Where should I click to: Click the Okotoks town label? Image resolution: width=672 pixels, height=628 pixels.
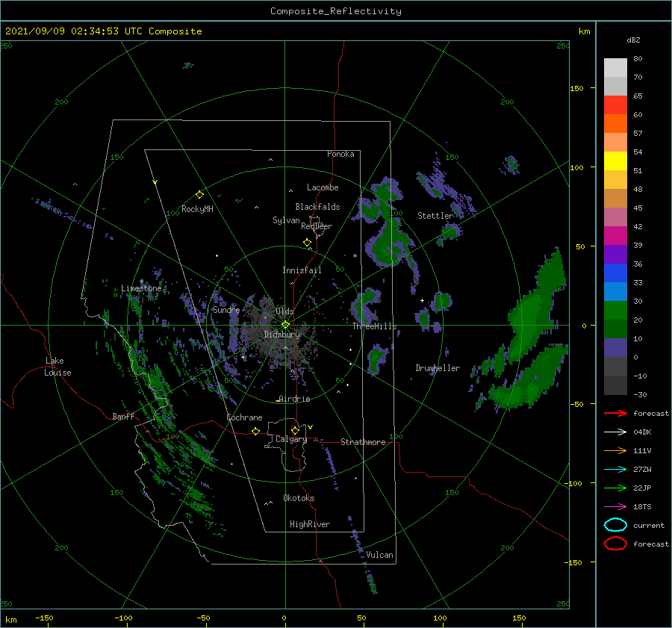pyautogui.click(x=299, y=498)
